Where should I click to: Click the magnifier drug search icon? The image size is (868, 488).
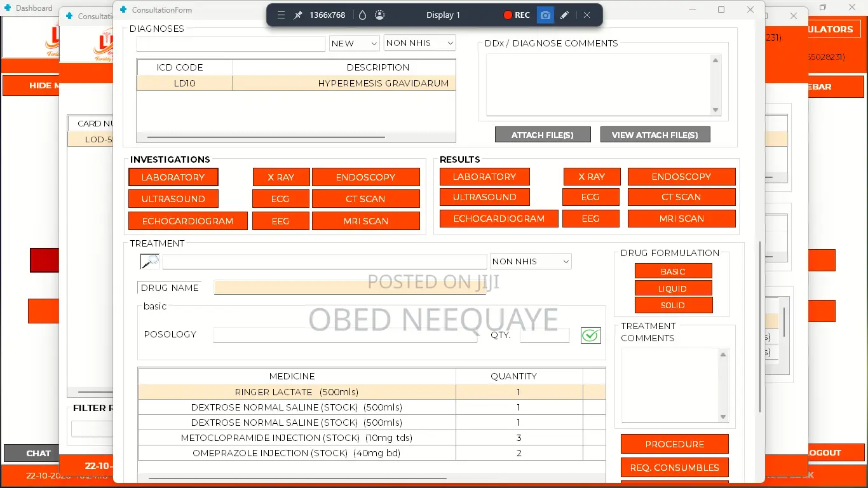pos(149,261)
